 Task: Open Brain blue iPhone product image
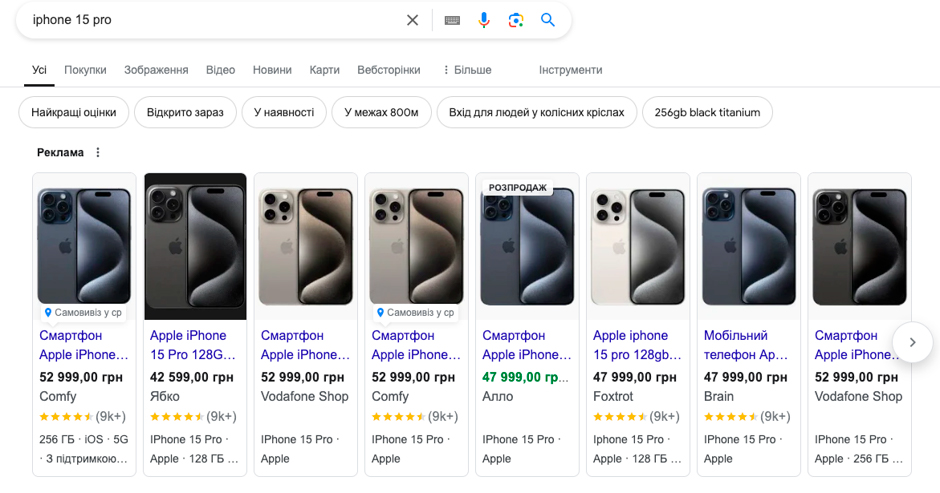pyautogui.click(x=749, y=246)
